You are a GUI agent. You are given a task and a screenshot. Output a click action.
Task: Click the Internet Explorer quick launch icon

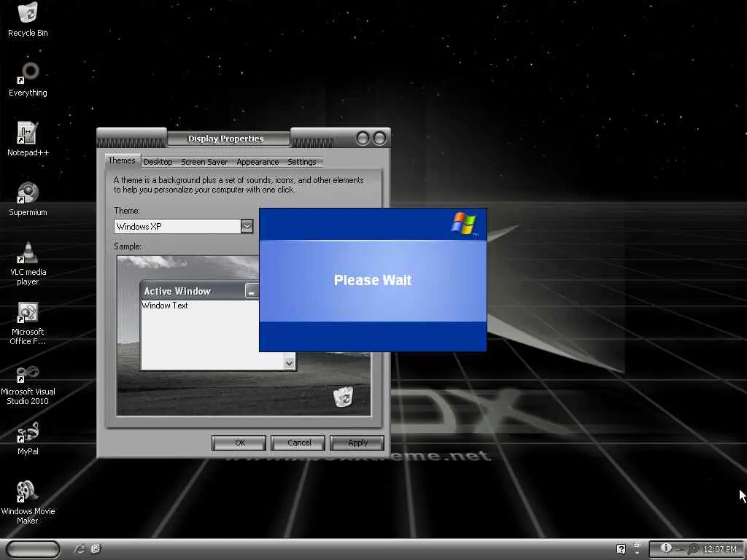click(x=80, y=549)
